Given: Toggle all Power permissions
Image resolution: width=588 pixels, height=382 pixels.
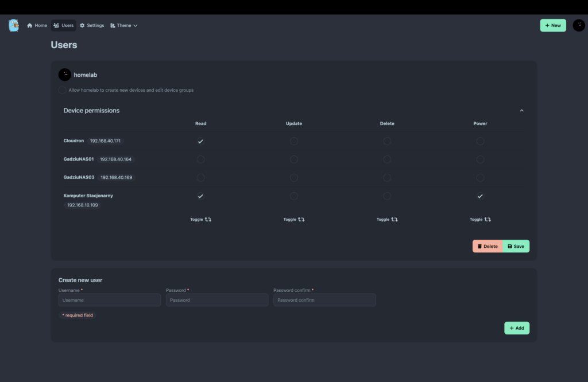Looking at the screenshot, I should [480, 219].
